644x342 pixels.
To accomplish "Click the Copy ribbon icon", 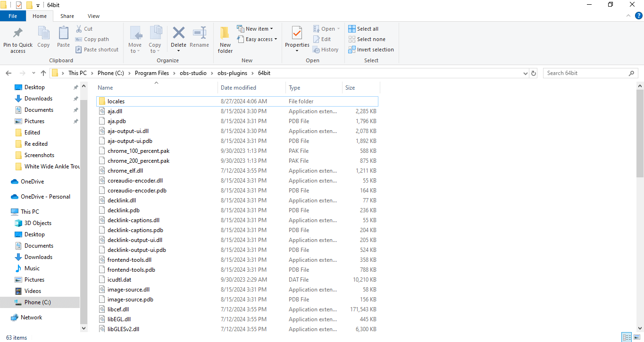I will click(43, 33).
